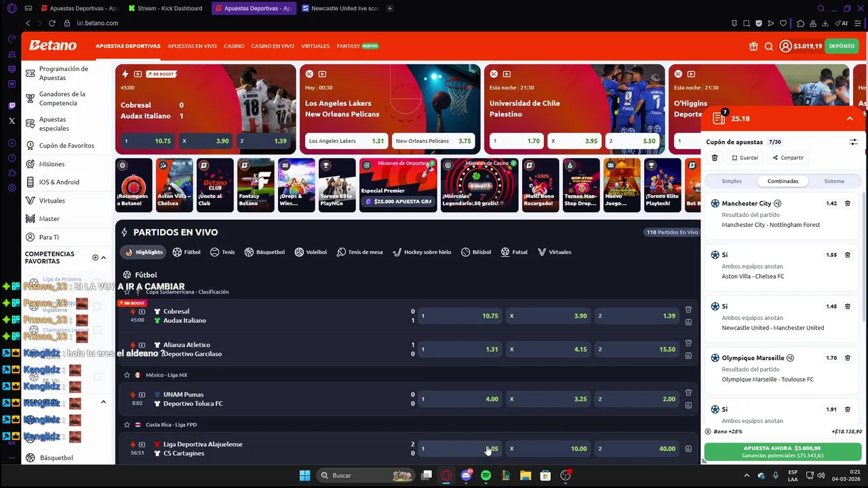Pick Los Angeles Lakers 1.31 on featured card

point(346,141)
